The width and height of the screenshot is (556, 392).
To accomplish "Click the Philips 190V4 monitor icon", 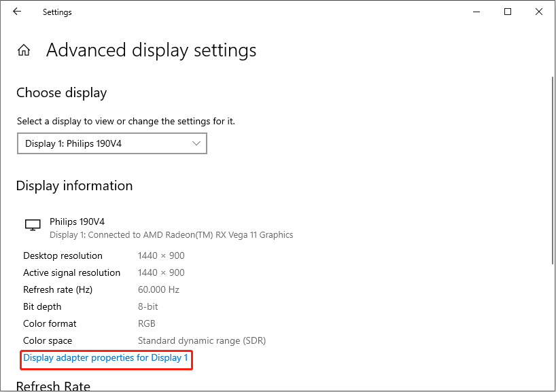I will point(33,225).
